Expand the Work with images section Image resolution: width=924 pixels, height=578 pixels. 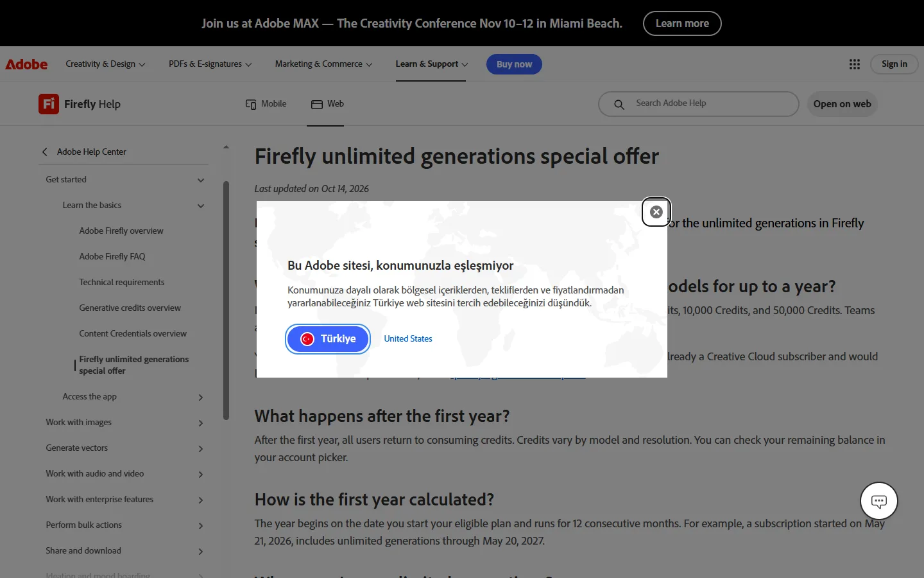201,423
